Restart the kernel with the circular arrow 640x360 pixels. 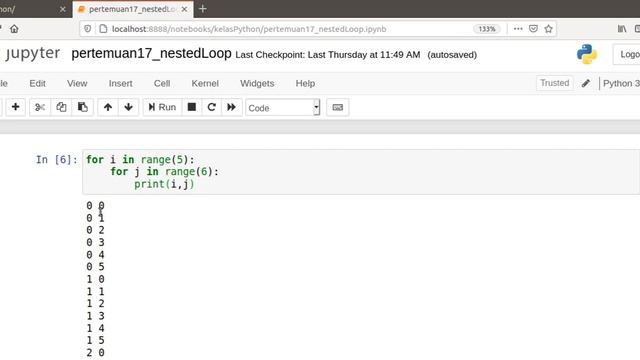211,107
